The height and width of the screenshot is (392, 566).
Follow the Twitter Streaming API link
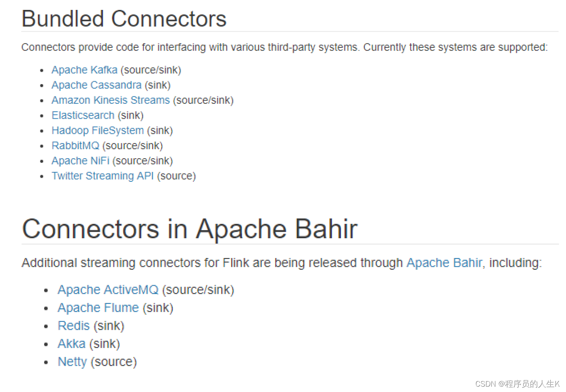click(x=102, y=176)
